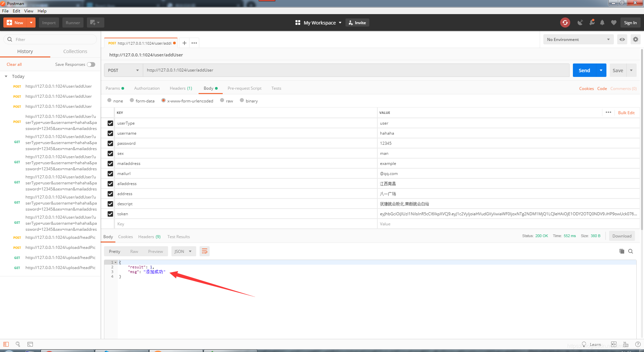Open manage environments gear icon

click(x=636, y=39)
